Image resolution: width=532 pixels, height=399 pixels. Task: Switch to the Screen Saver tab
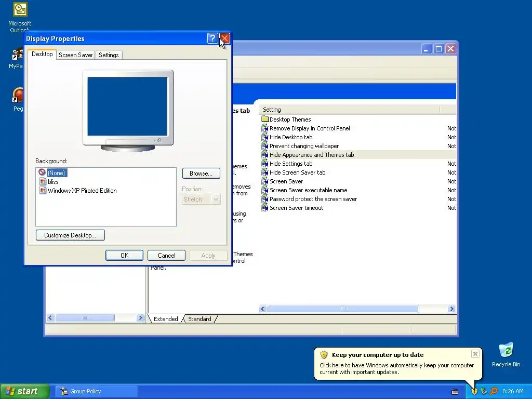(76, 55)
